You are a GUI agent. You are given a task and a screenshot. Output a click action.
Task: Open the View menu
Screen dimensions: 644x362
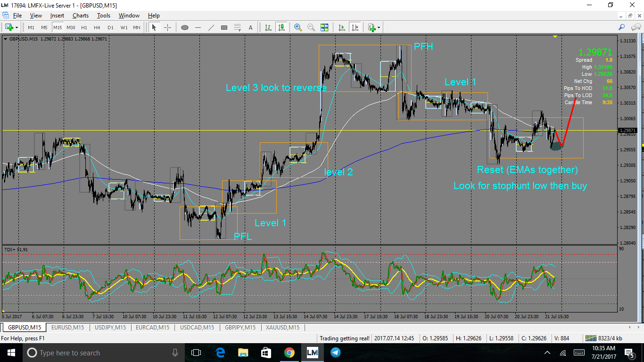pyautogui.click(x=36, y=16)
